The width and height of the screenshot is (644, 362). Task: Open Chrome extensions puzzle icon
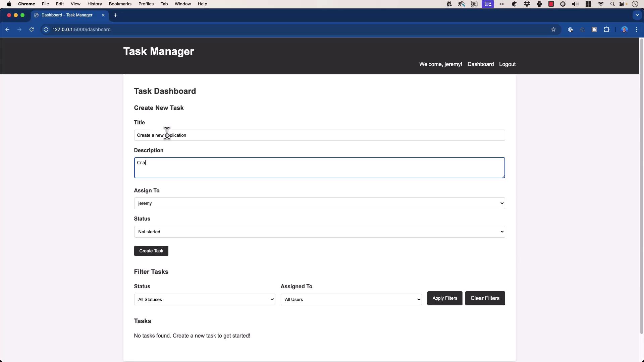(606, 29)
